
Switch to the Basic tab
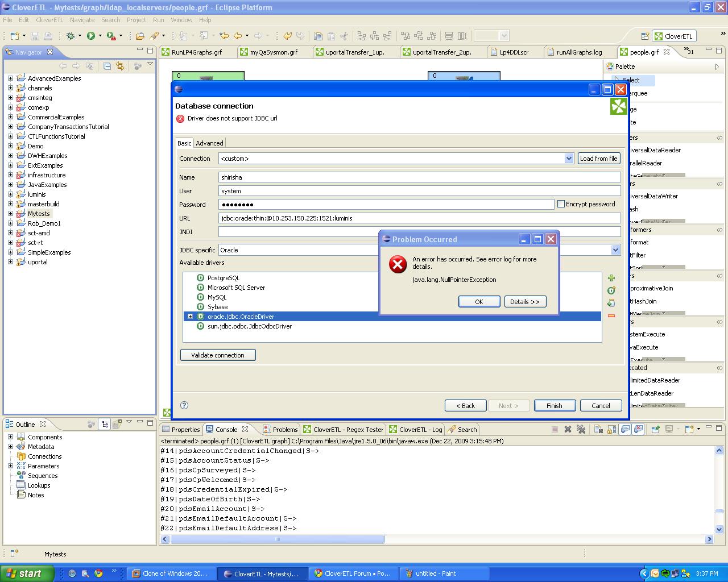click(184, 143)
